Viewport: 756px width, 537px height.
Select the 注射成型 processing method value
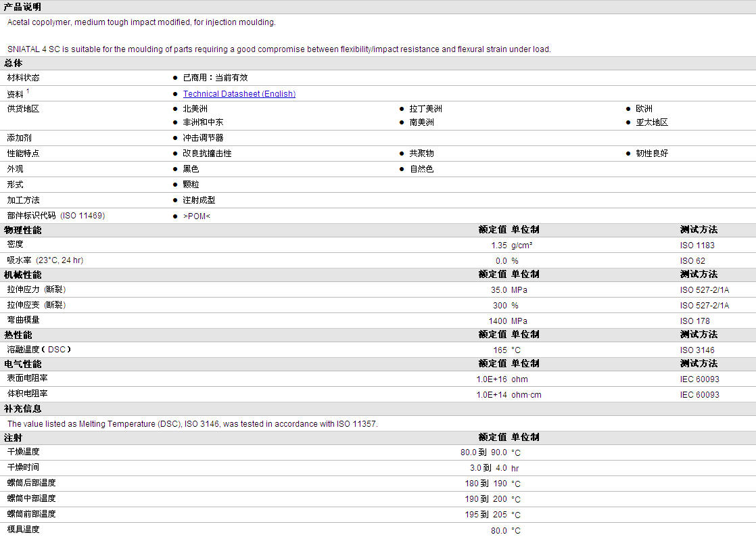pyautogui.click(x=199, y=200)
